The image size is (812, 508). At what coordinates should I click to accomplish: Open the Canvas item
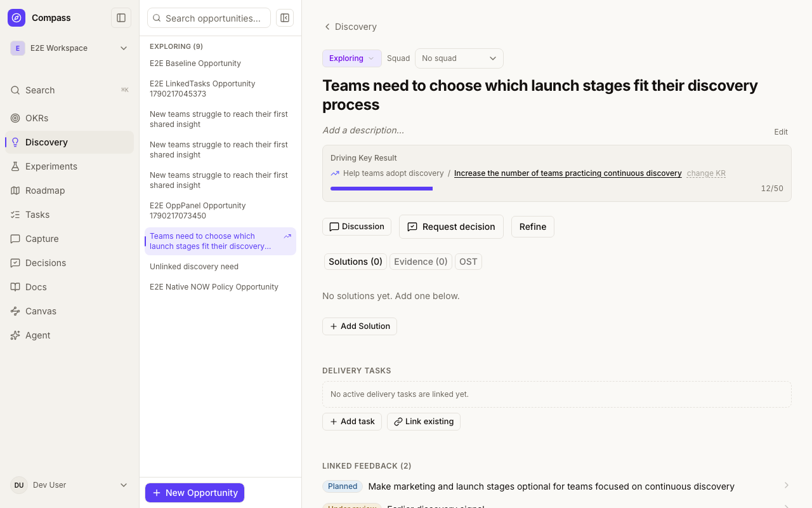pyautogui.click(x=70, y=311)
